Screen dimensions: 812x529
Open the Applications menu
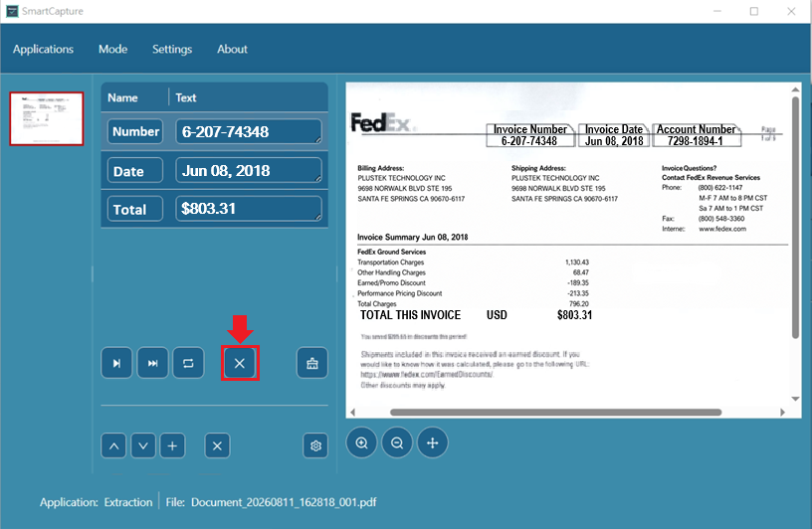(43, 49)
